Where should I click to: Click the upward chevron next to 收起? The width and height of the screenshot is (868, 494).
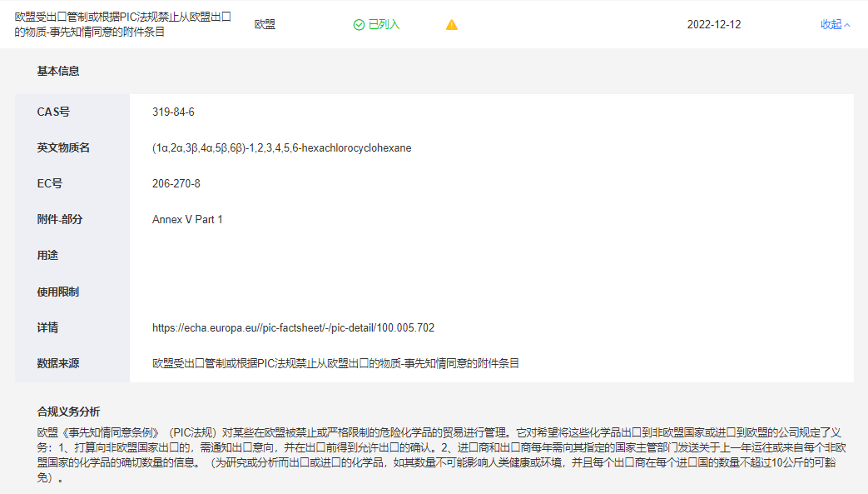point(847,25)
